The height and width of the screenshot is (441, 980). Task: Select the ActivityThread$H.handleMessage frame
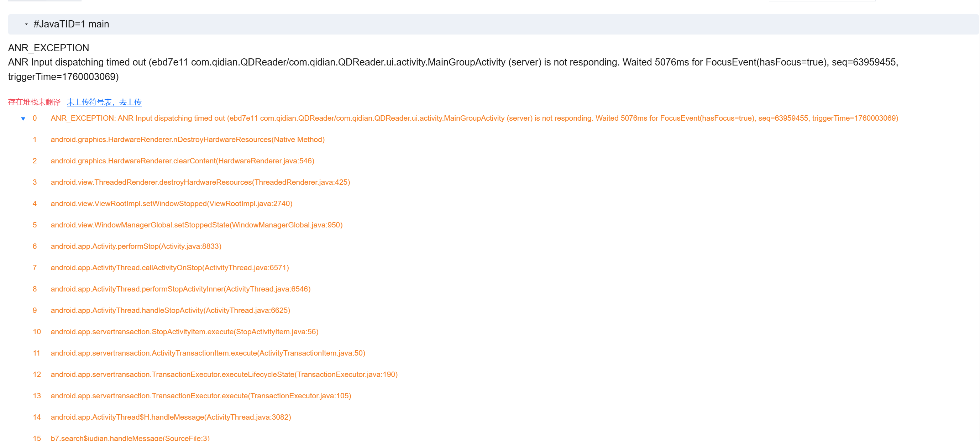[171, 417]
